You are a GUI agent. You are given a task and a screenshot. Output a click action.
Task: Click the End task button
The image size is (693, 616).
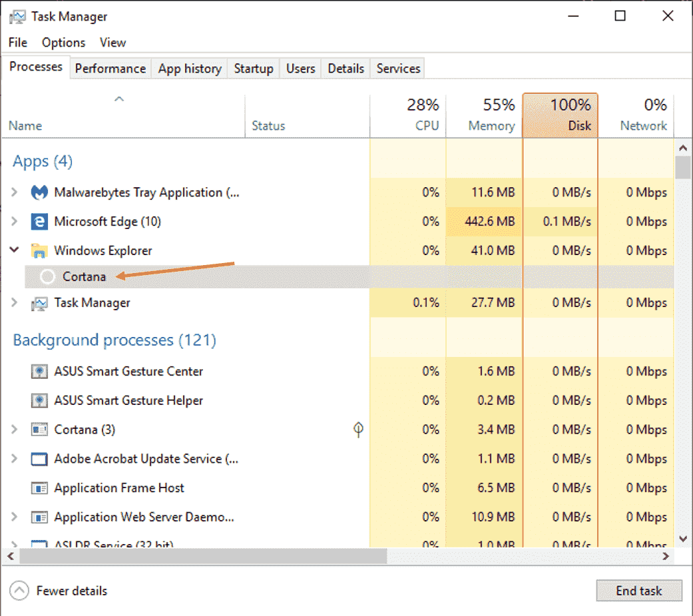[639, 591]
